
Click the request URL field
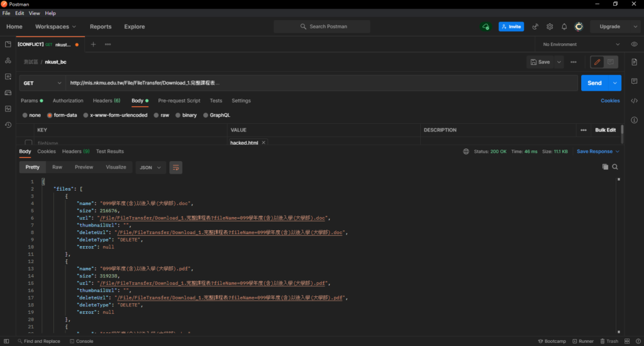click(321, 83)
